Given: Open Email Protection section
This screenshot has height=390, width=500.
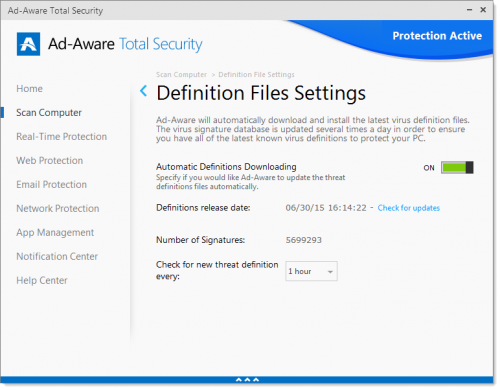Looking at the screenshot, I should 52,185.
